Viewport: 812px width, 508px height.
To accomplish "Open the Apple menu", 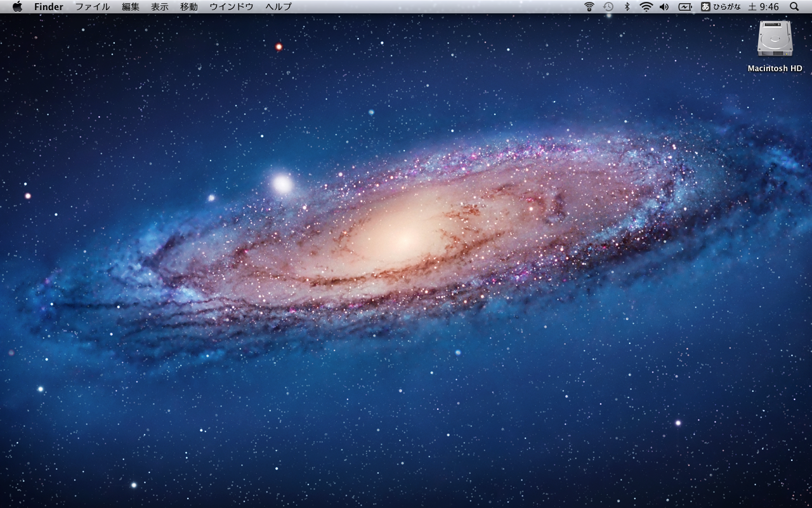I will 17,6.
